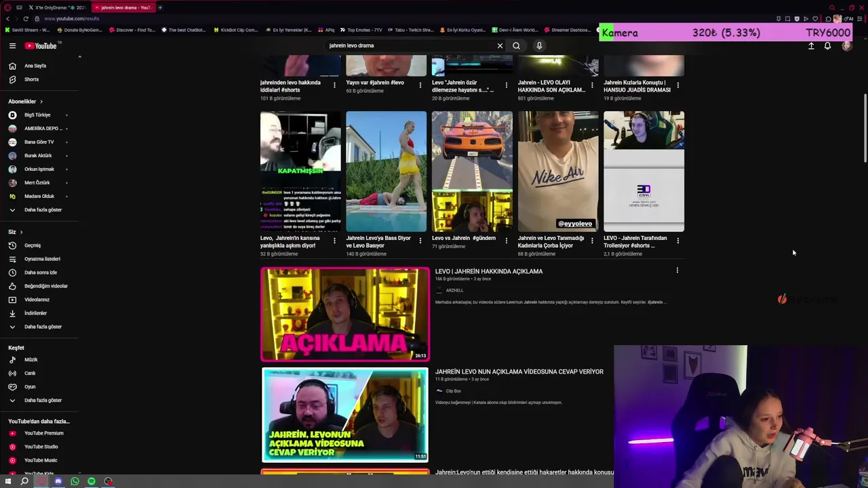Start voice search with the microphone
Viewport: 868px width, 488px height.
(539, 46)
